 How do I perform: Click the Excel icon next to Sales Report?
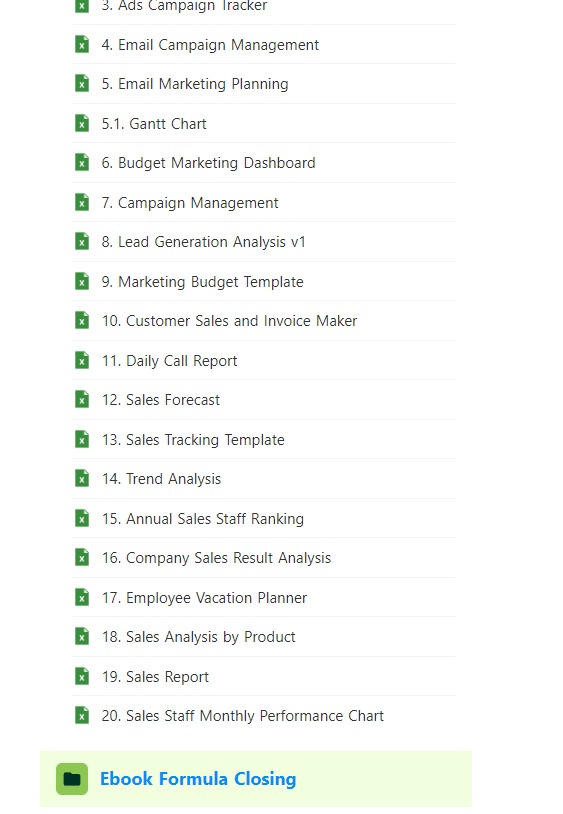82,676
